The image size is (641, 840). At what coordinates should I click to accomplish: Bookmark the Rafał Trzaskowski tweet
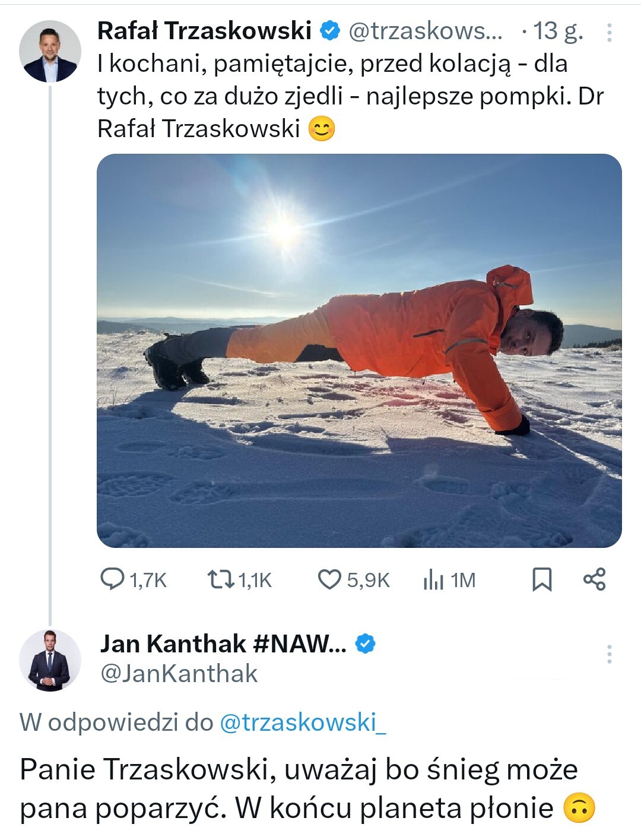click(541, 579)
